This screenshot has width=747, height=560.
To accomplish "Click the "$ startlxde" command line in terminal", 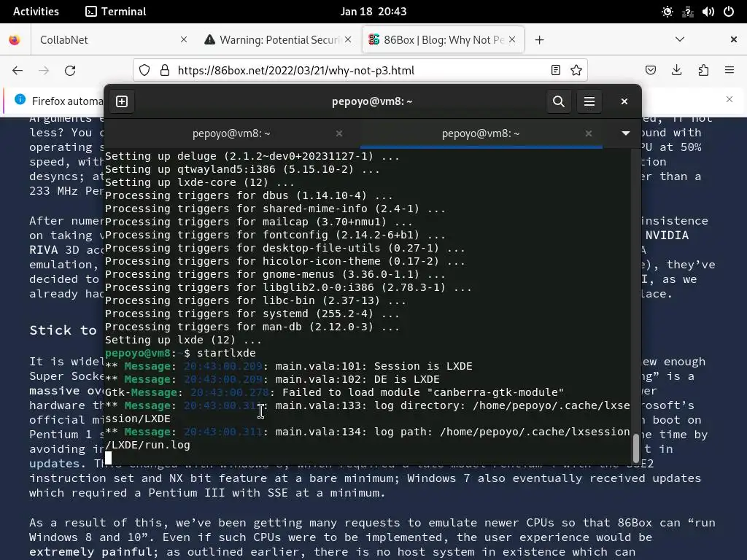I will click(220, 354).
